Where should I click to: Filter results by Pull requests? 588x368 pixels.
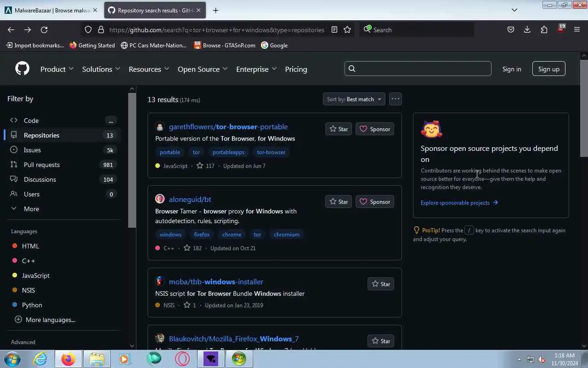pyautogui.click(x=62, y=165)
